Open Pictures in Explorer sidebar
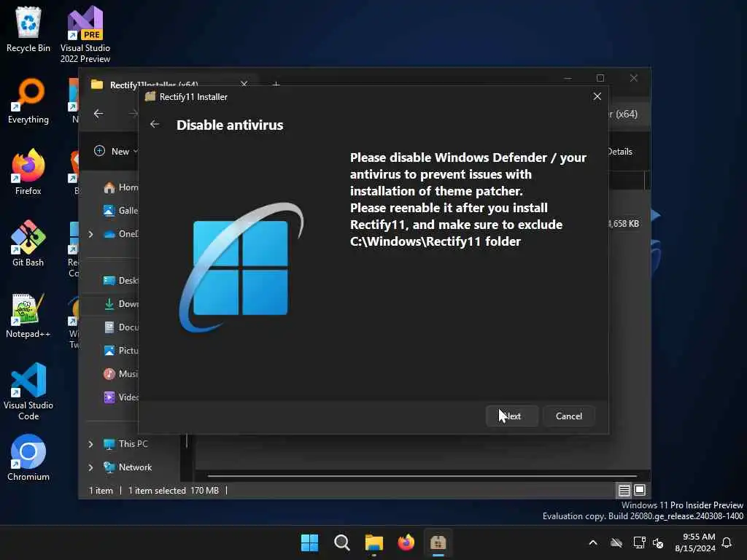 (121, 351)
